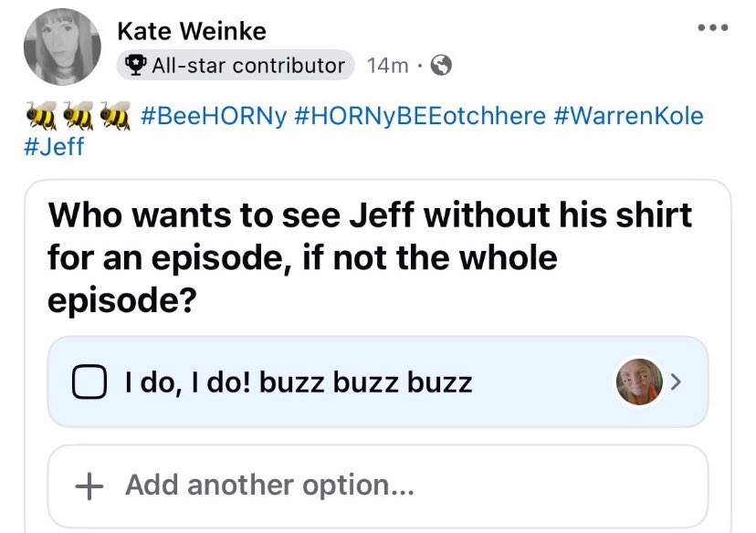Image resolution: width=756 pixels, height=533 pixels.
Task: Open the #WarrenKole hashtag
Action: pyautogui.click(x=629, y=116)
